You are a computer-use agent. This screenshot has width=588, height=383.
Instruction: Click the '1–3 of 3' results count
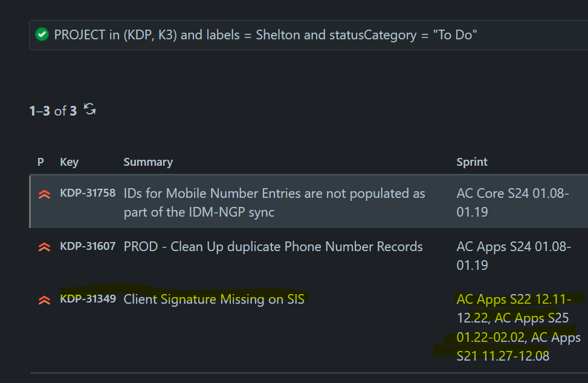coord(53,110)
